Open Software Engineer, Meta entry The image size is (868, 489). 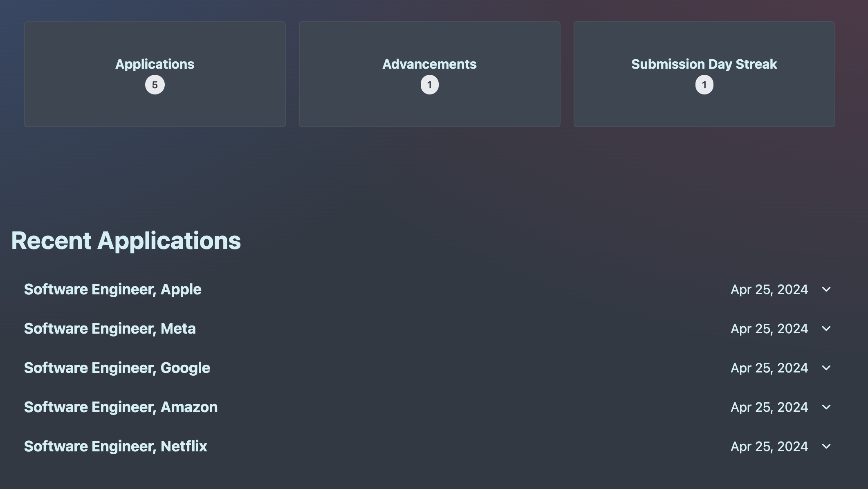point(110,329)
